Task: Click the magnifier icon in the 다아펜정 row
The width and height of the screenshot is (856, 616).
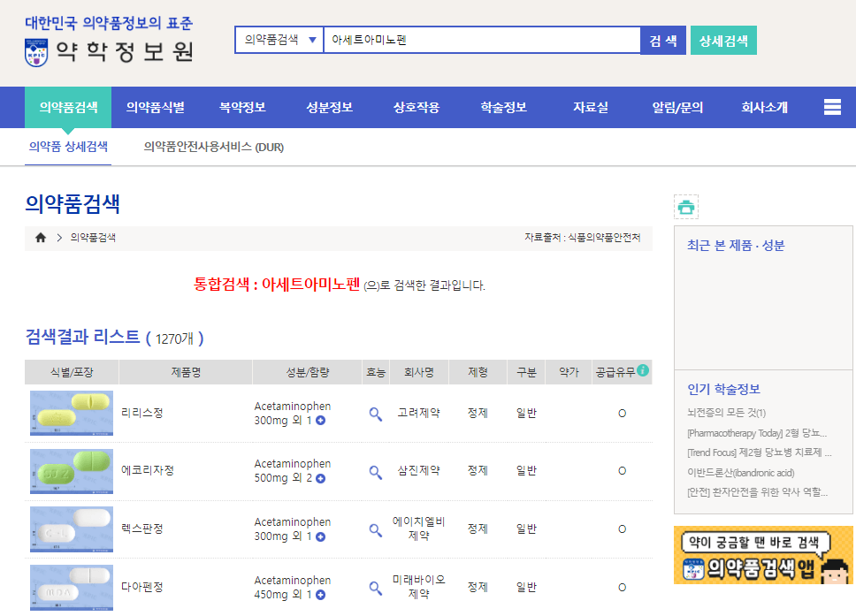Action: pyautogui.click(x=375, y=586)
